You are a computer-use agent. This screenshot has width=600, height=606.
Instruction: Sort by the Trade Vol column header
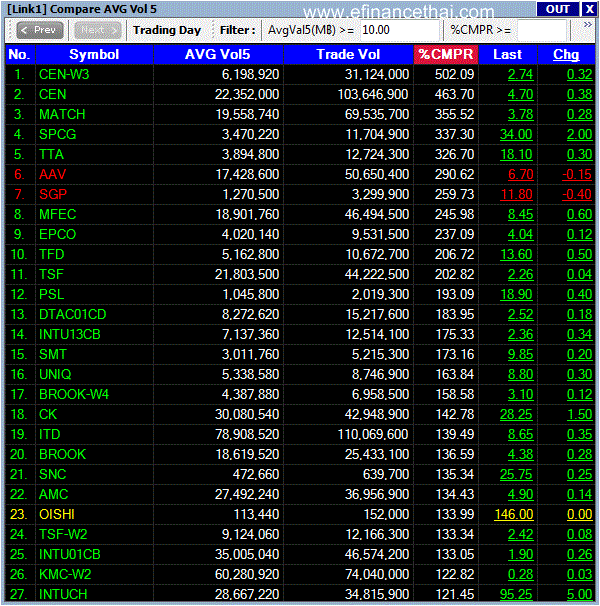[x=348, y=54]
